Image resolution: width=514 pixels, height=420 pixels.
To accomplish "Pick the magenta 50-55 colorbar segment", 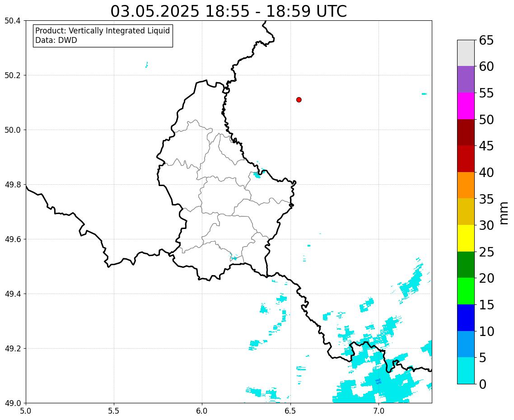I will coord(466,106).
